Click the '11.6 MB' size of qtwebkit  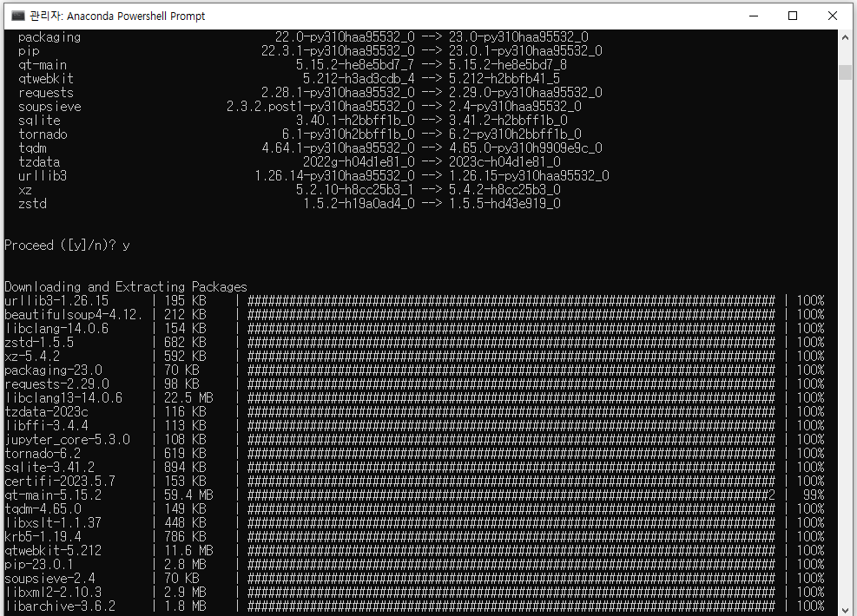188,551
